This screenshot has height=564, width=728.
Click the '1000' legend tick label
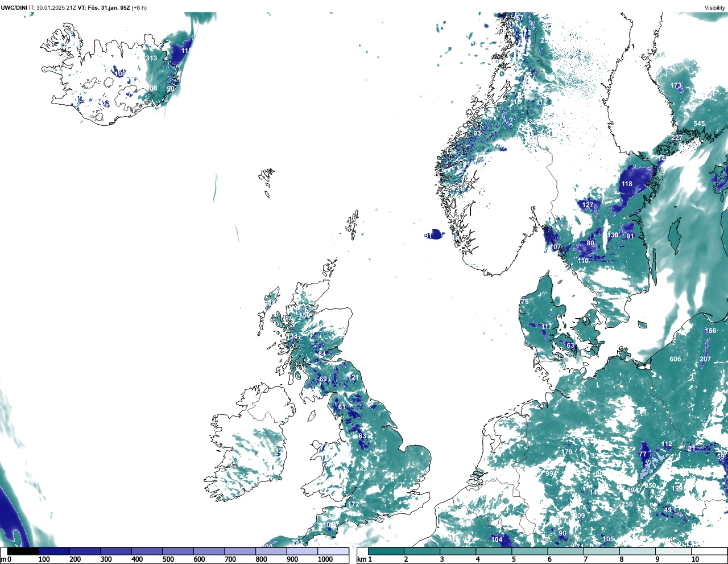[x=325, y=559]
